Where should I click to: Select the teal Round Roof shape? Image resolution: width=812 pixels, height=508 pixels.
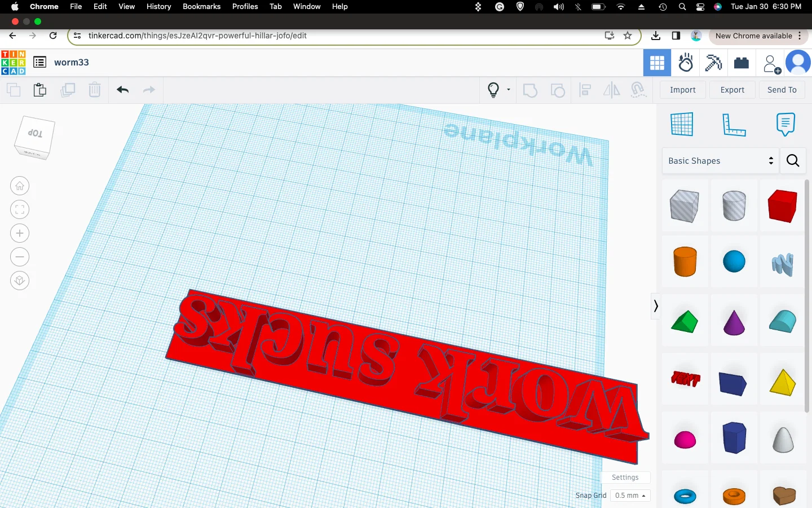click(x=783, y=321)
